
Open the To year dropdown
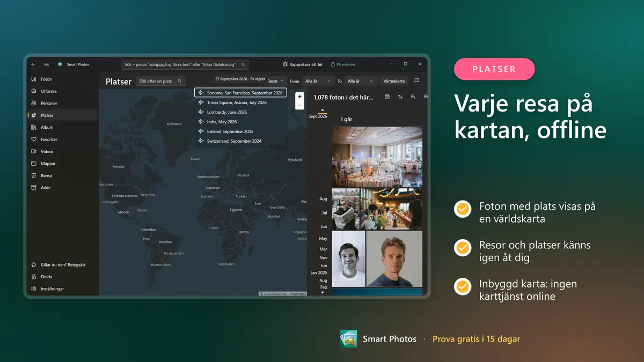(361, 81)
